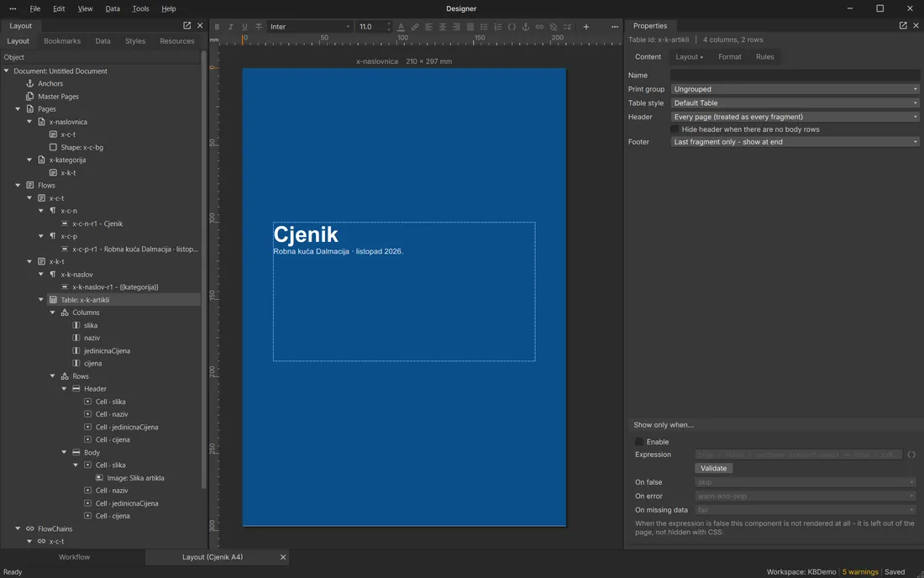Image resolution: width=924 pixels, height=578 pixels.
Task: Insert an anchor with the anchor icon
Action: pos(526,27)
